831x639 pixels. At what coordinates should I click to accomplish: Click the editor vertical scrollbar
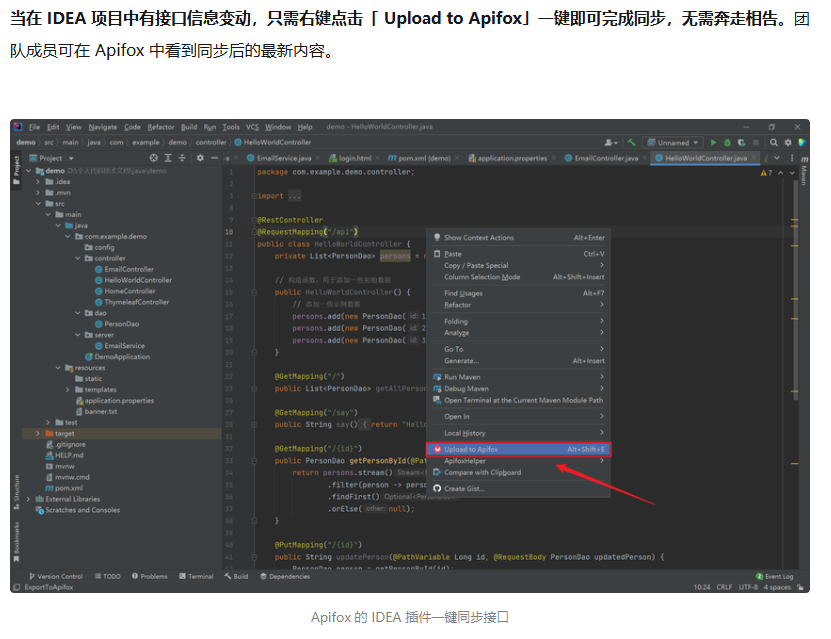coord(795,290)
